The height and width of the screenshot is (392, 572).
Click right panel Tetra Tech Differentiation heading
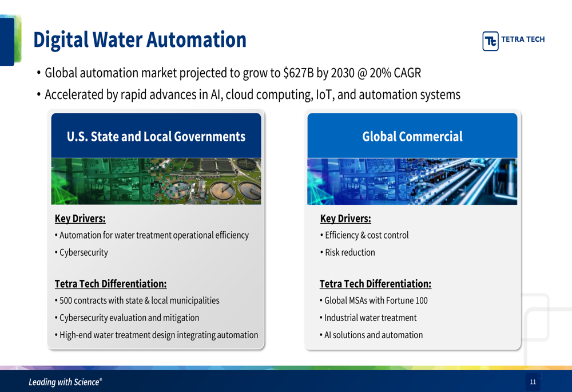coord(375,284)
